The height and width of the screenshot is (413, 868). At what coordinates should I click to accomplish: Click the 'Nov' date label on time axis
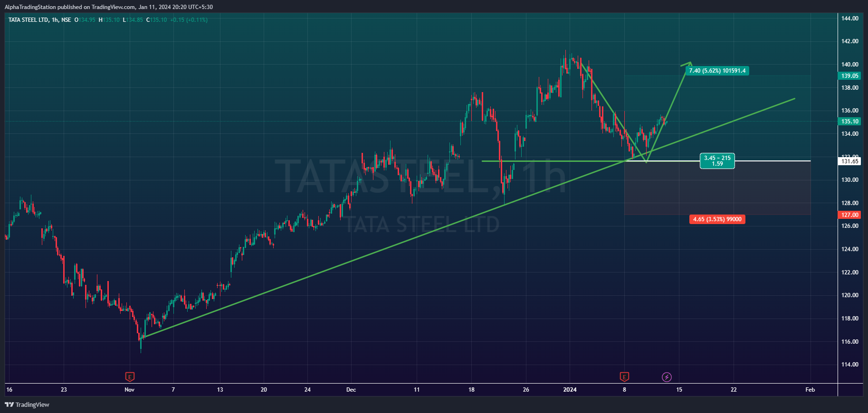tap(129, 390)
